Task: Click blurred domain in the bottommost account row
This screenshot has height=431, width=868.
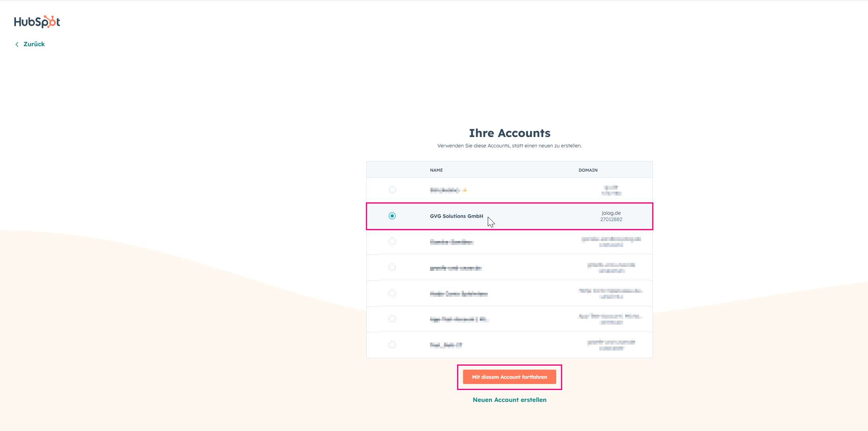Action: (611, 343)
